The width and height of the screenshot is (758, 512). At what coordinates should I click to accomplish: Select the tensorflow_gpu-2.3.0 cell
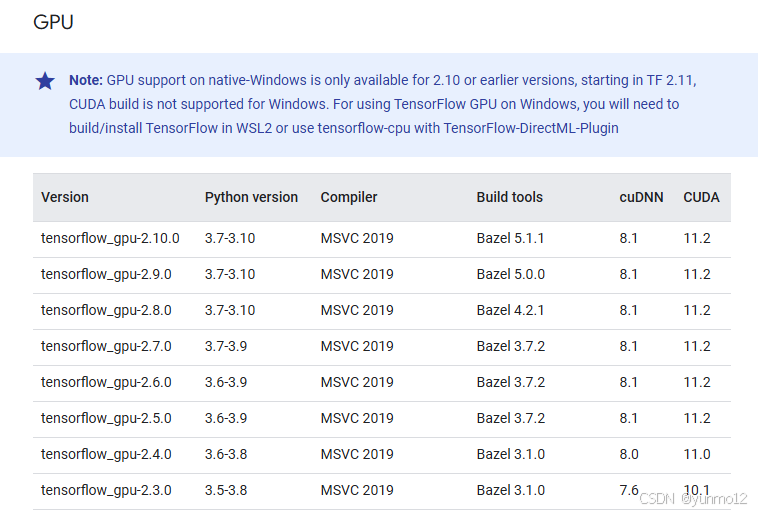click(x=106, y=490)
